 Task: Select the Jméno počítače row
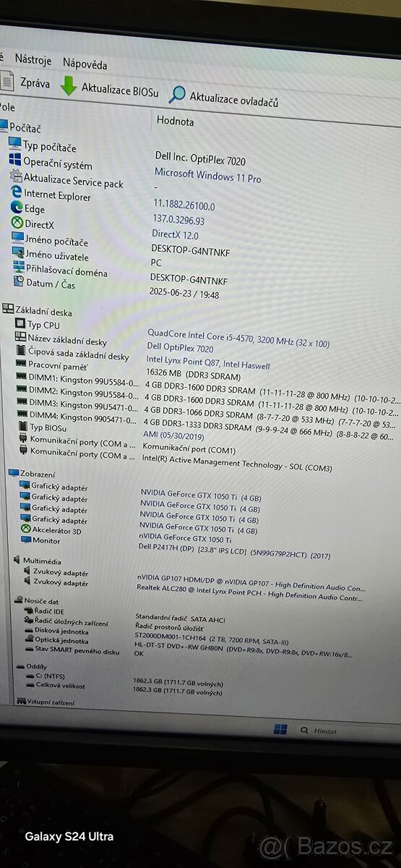50,241
